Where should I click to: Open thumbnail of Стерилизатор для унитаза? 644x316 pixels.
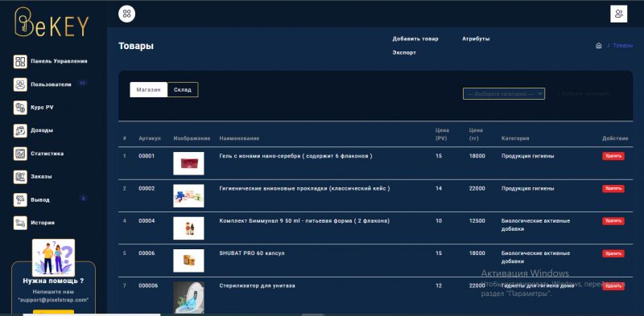coord(188,298)
